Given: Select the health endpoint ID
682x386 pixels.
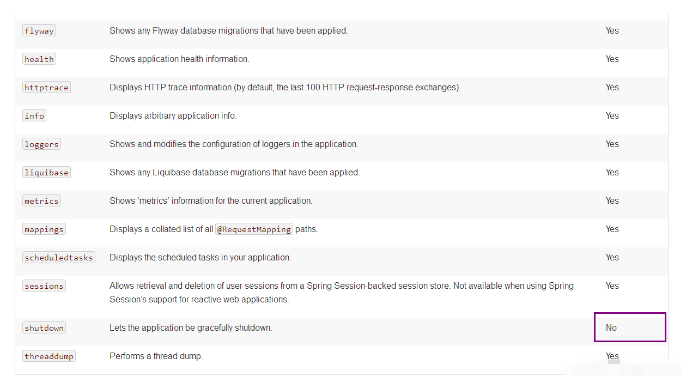Looking at the screenshot, I should [x=39, y=59].
